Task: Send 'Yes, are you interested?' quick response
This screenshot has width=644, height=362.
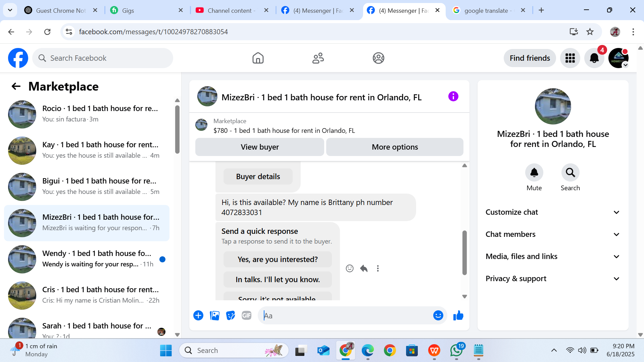Action: pos(278,259)
